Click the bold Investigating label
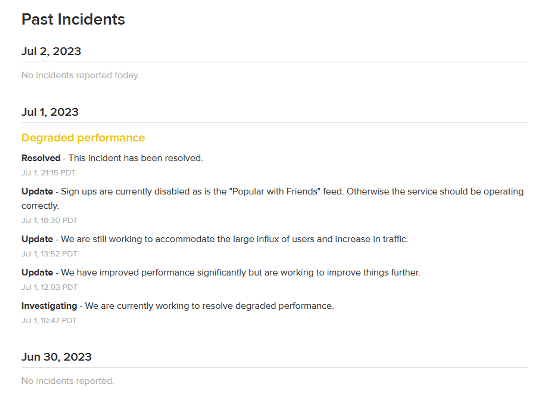 tap(49, 306)
